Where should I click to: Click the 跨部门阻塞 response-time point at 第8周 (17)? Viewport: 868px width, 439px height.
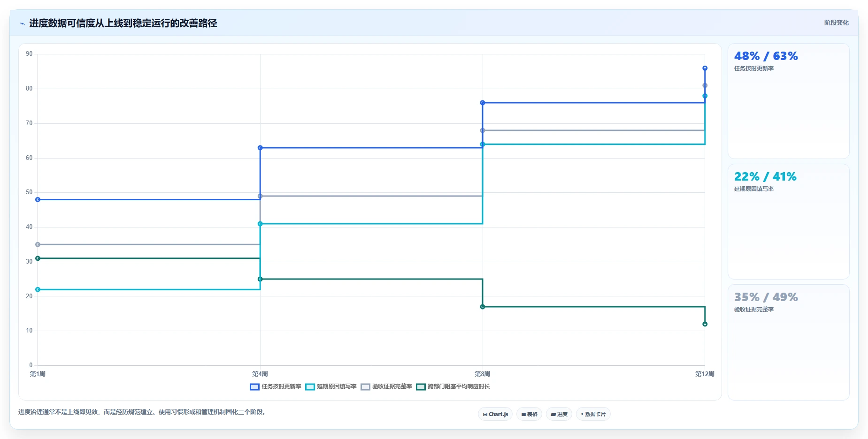click(483, 307)
